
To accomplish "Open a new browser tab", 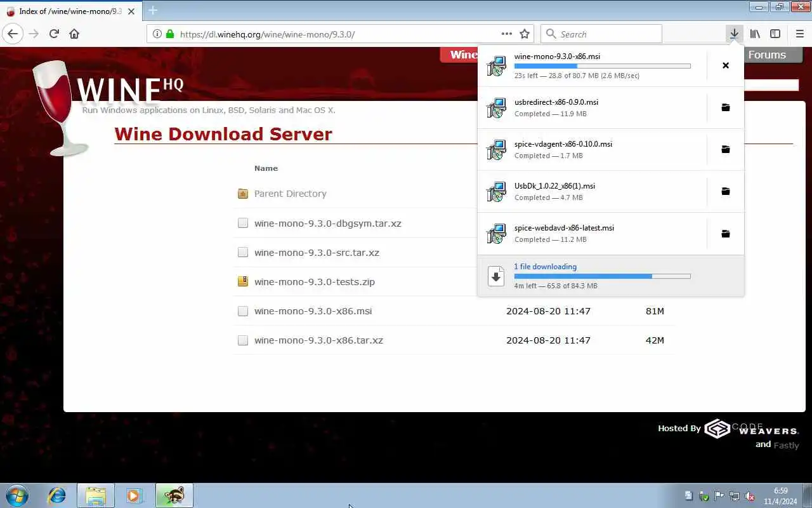I will (152, 10).
